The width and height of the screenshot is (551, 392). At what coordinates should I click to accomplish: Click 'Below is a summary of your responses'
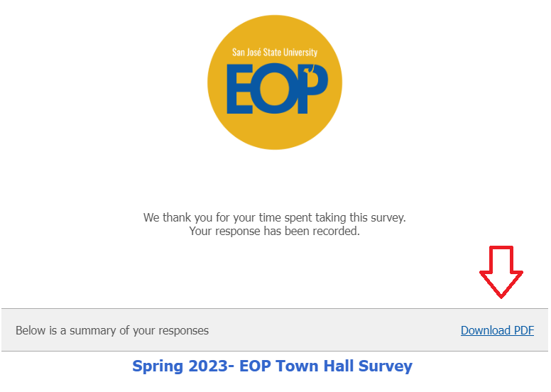(x=112, y=330)
